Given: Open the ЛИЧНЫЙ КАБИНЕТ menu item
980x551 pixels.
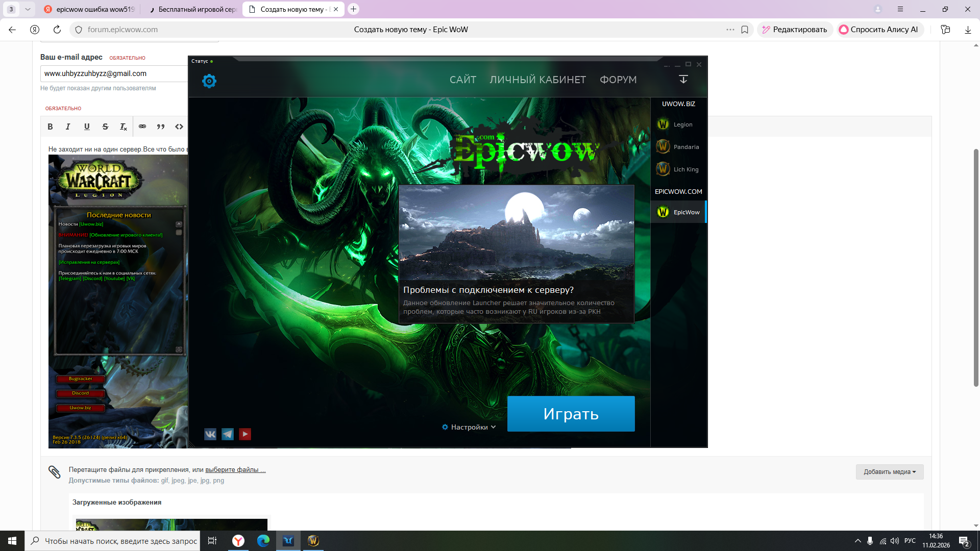Looking at the screenshot, I should 537,80.
